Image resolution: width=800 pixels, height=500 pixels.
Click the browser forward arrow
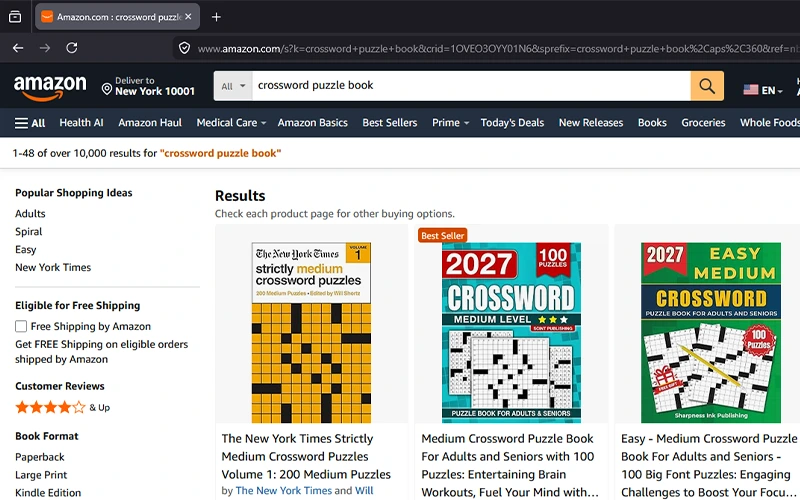pyautogui.click(x=45, y=48)
